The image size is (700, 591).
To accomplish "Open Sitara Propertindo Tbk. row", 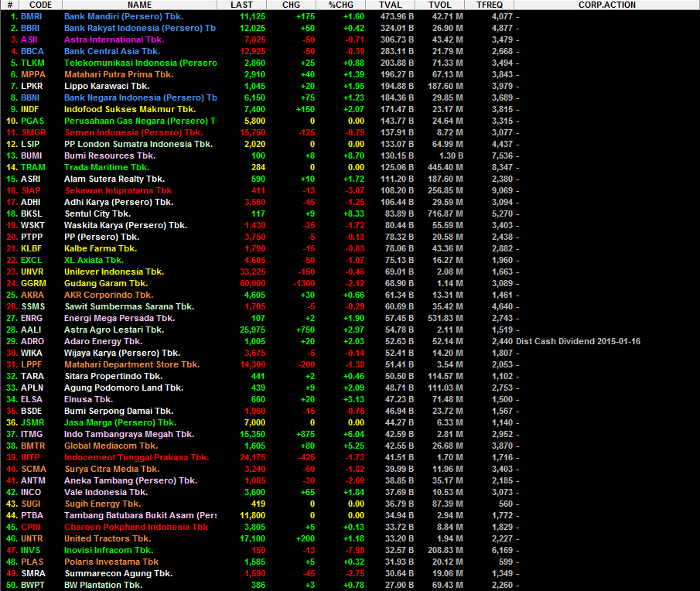I will point(350,376).
